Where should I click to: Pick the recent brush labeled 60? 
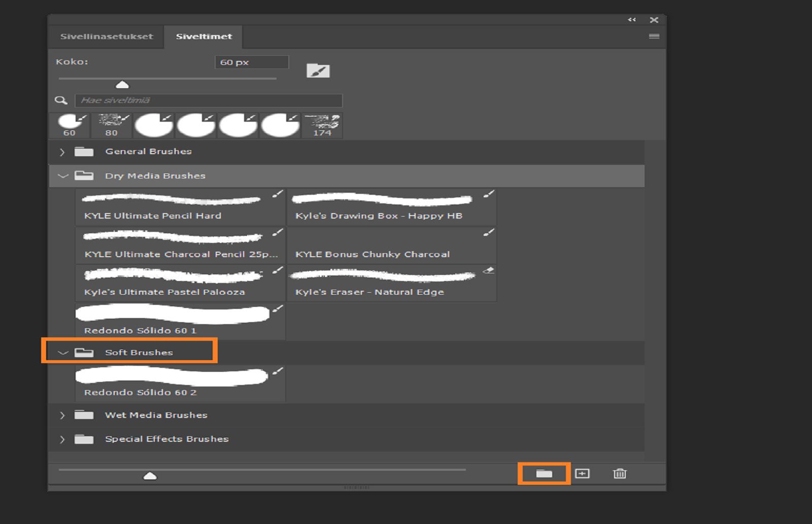[70, 126]
